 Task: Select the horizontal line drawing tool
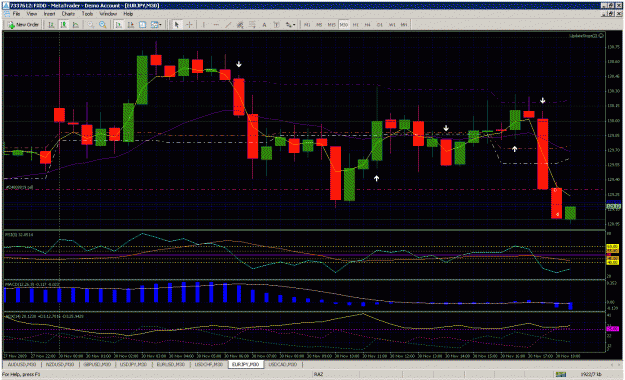[216, 25]
